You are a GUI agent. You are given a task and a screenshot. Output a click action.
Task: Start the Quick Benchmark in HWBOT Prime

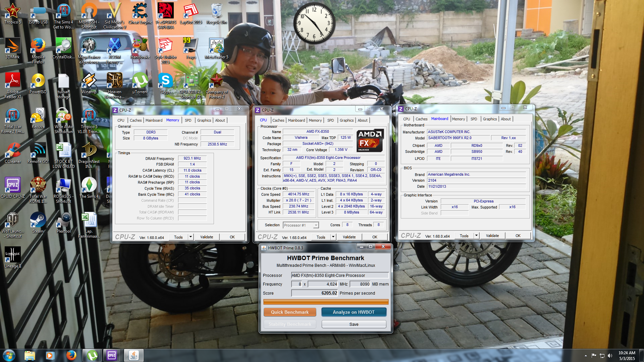[290, 312]
